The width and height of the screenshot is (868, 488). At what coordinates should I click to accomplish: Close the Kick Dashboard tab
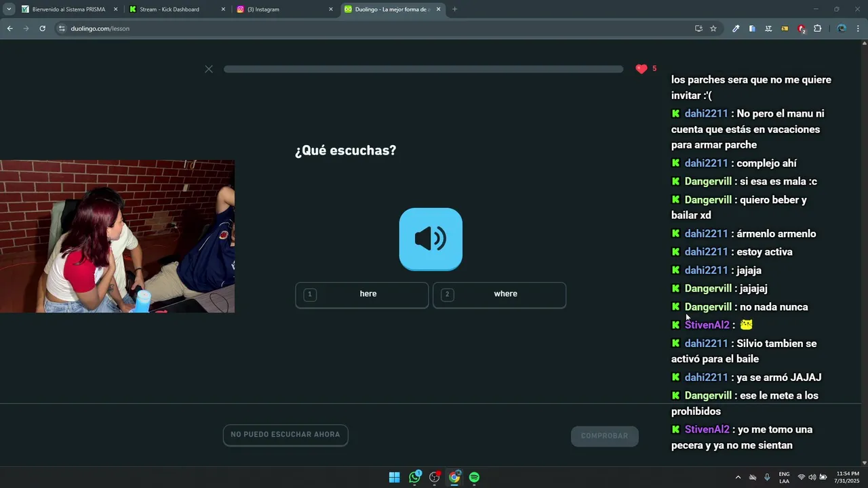tap(223, 9)
